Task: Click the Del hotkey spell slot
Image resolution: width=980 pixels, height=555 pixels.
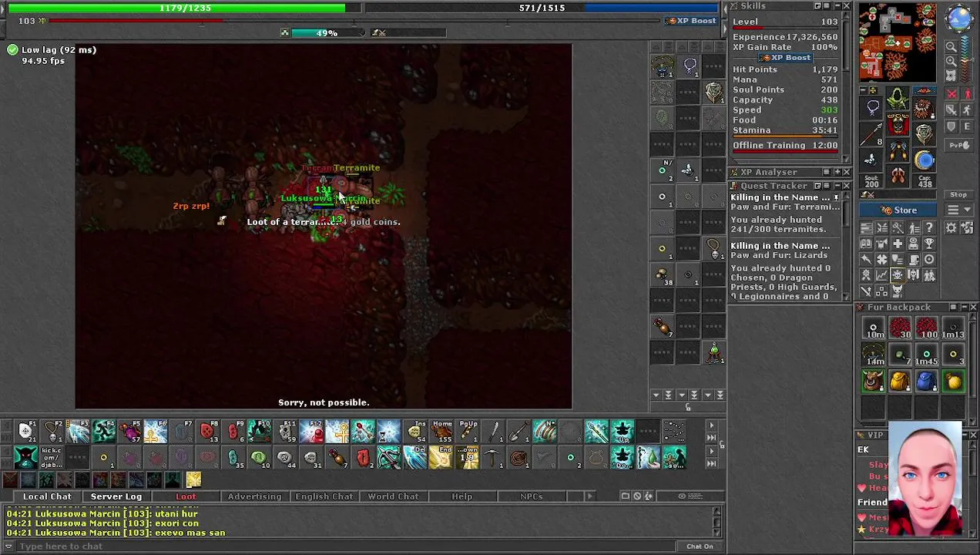Action: [414, 457]
